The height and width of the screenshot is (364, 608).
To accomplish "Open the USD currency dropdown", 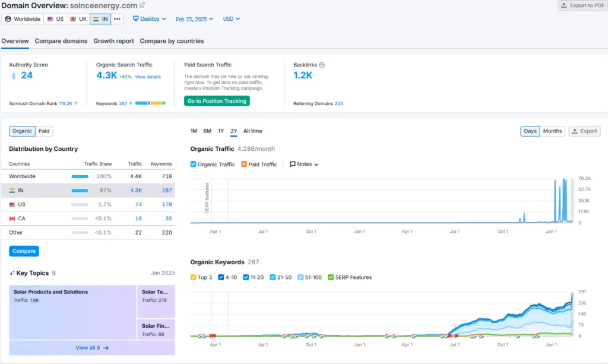I will pos(231,19).
